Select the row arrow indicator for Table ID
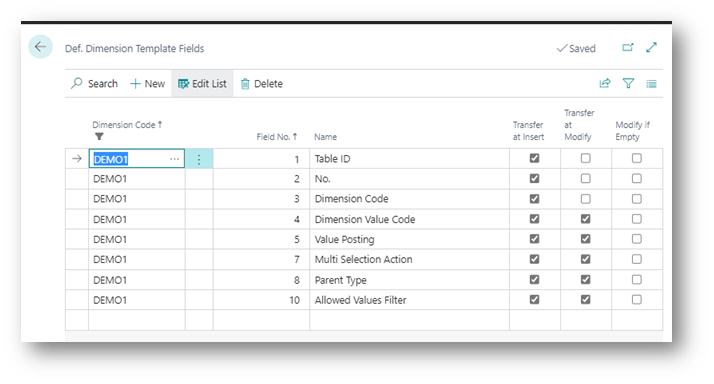The width and height of the screenshot is (714, 384). pos(76,159)
